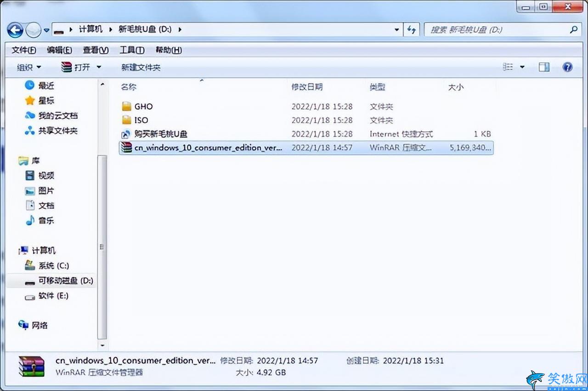
Task: Click the WinRAR 压缩文... type cell
Action: point(401,148)
